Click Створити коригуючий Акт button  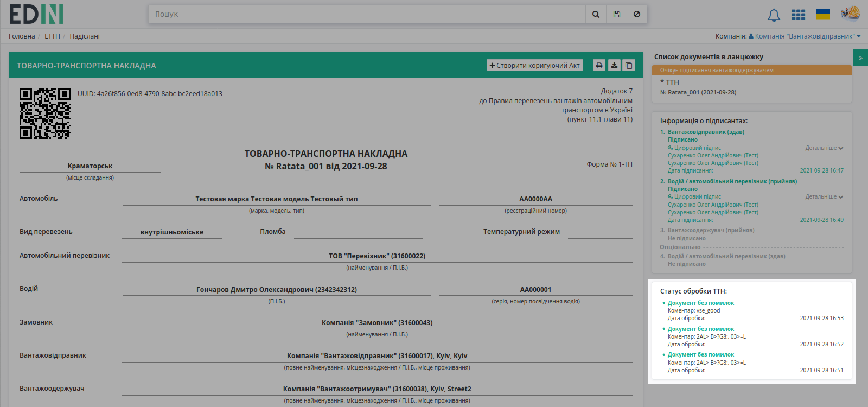[535, 65]
